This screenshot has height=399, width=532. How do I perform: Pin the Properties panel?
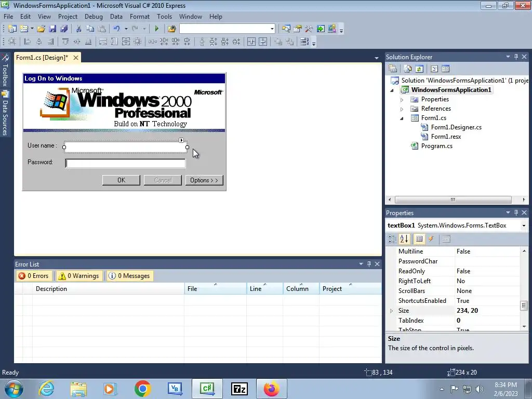tap(516, 212)
